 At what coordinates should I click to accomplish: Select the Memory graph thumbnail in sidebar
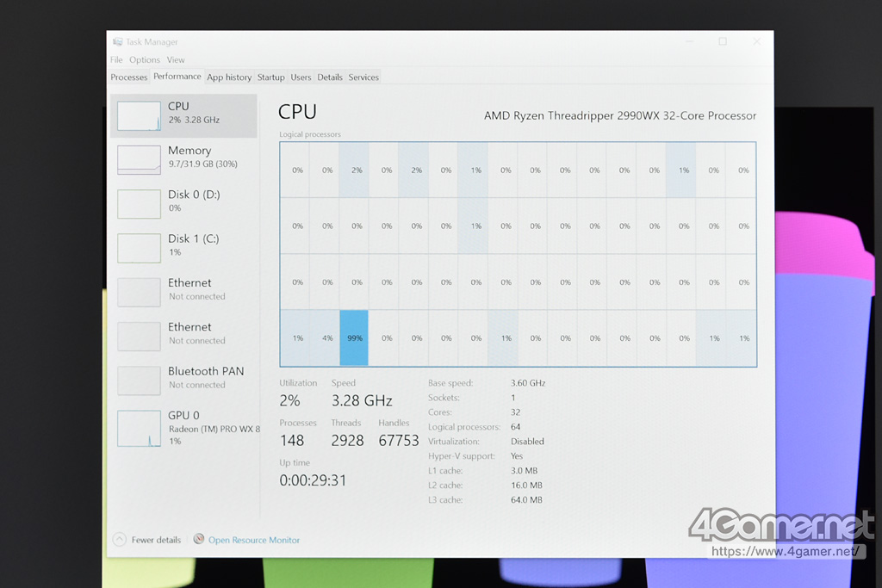tap(139, 159)
